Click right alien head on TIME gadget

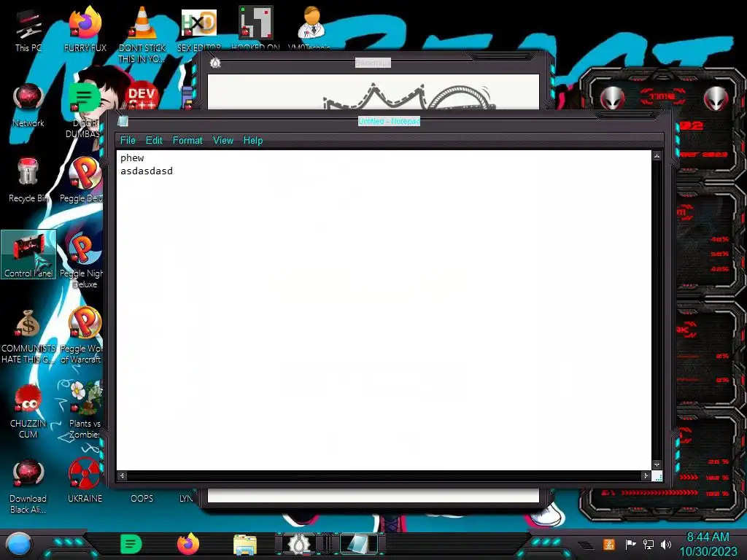[716, 98]
